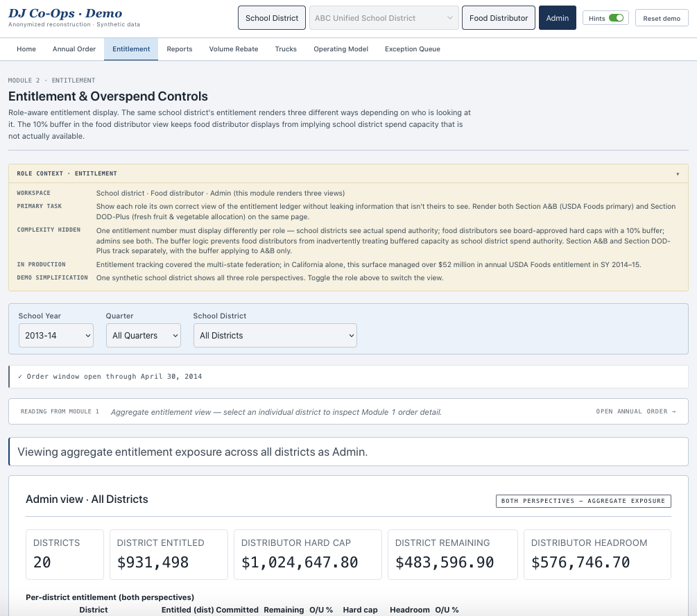Open the DJ Co-Ops Demo logo
This screenshot has width=697, height=616.
(x=65, y=13)
